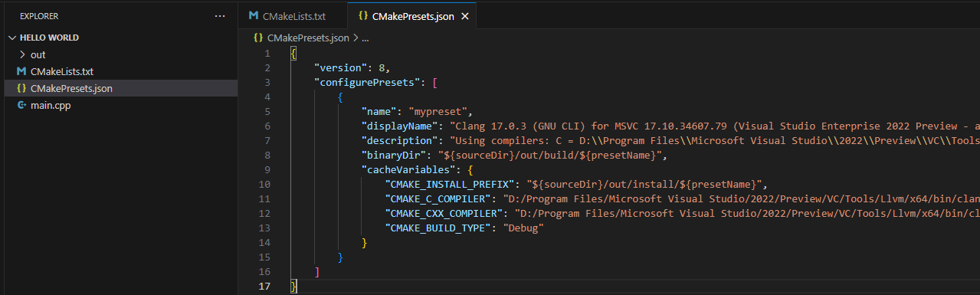Screen dimensions: 980x295
Task: Click the JSON icon in the breadcrumb bar
Action: [257, 37]
